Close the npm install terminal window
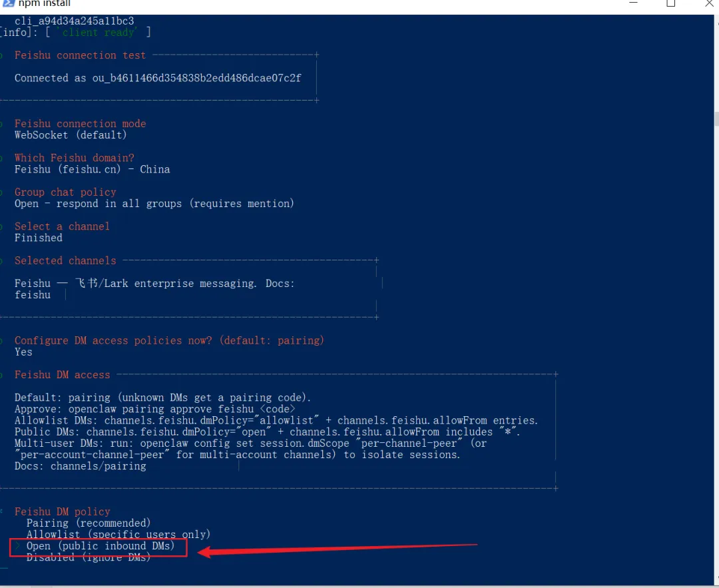Screen dimensions: 719x588 (709, 3)
